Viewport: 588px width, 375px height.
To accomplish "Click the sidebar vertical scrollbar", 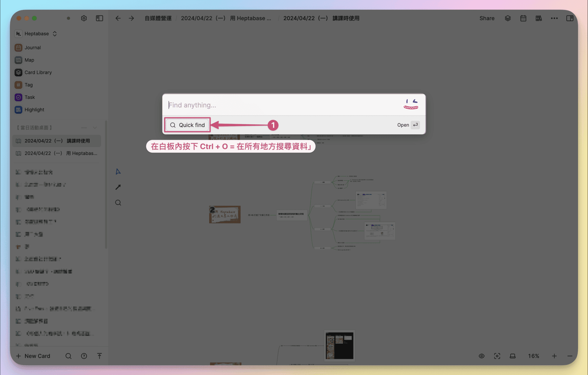I will [106, 185].
